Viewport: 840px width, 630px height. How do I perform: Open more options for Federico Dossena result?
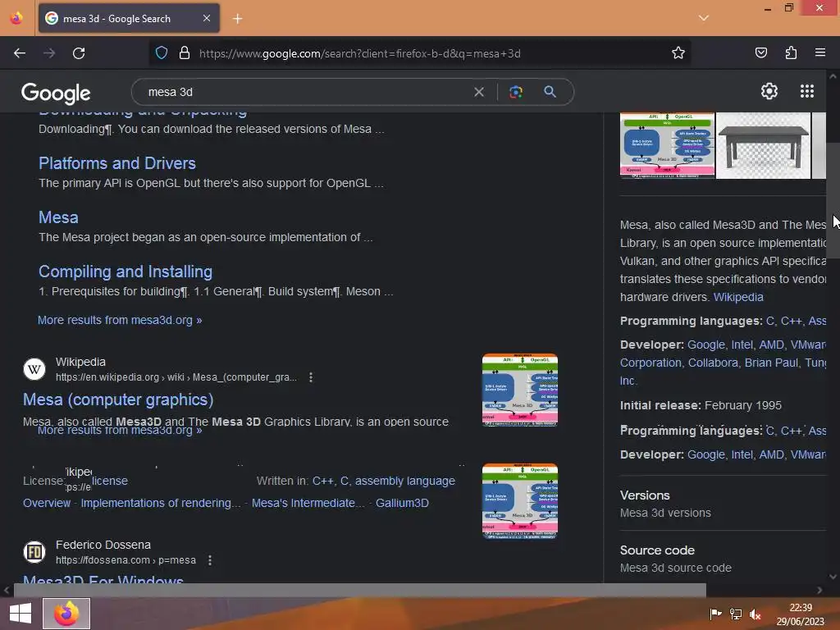point(210,560)
